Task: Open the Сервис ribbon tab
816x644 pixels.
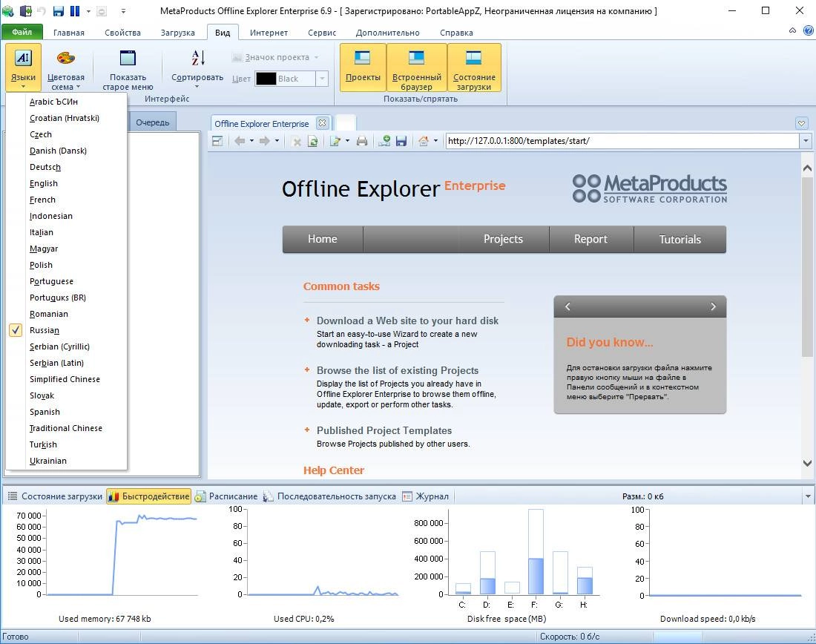Action: 322,33
